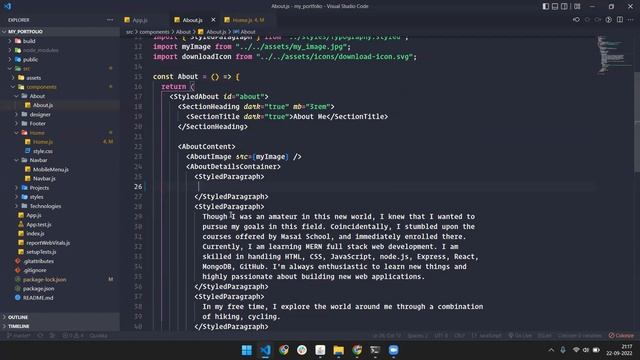Show hidden system tray icons chevron

tap(551, 350)
